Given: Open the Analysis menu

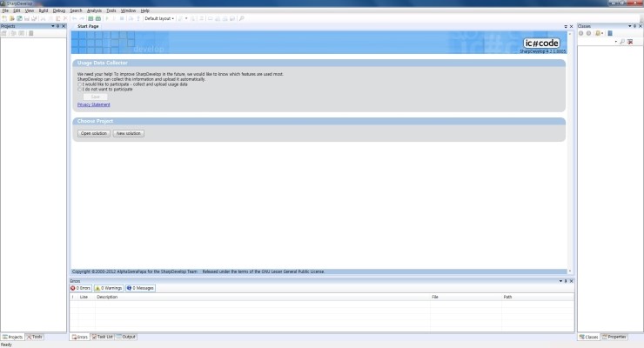Looking at the screenshot, I should (94, 10).
